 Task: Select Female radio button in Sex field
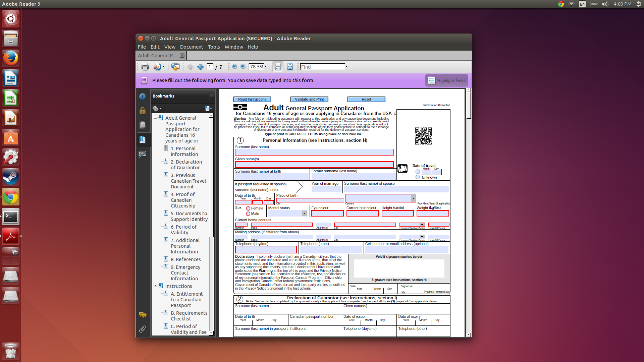point(246,208)
